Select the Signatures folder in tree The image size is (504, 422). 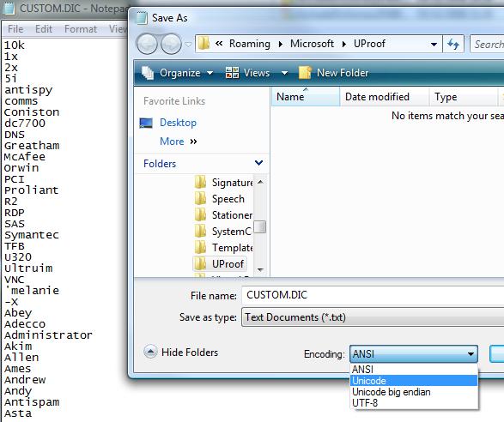coord(224,183)
